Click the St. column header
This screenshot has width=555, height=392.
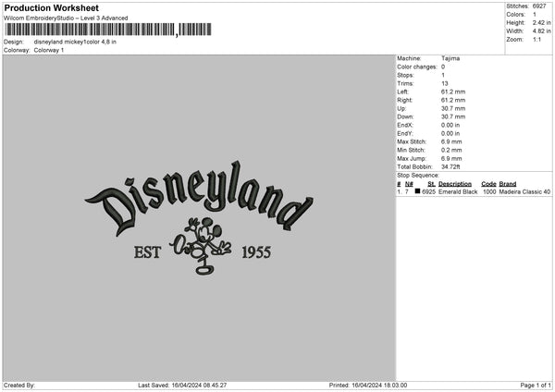(431, 184)
